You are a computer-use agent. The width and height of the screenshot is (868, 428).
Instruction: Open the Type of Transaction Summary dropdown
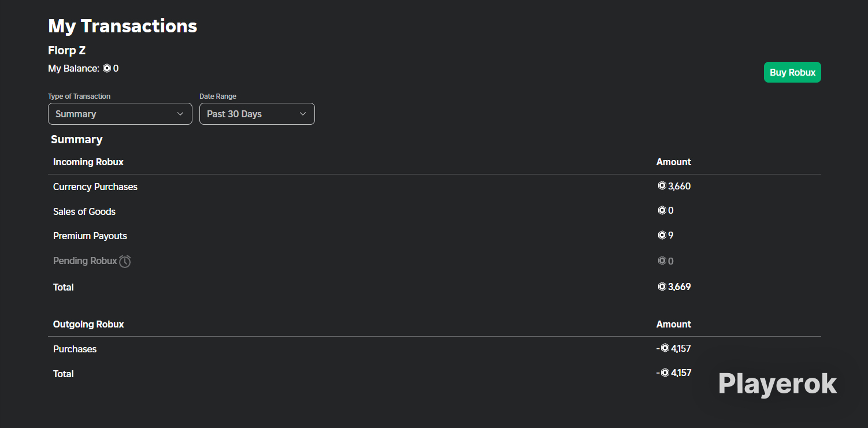click(120, 114)
